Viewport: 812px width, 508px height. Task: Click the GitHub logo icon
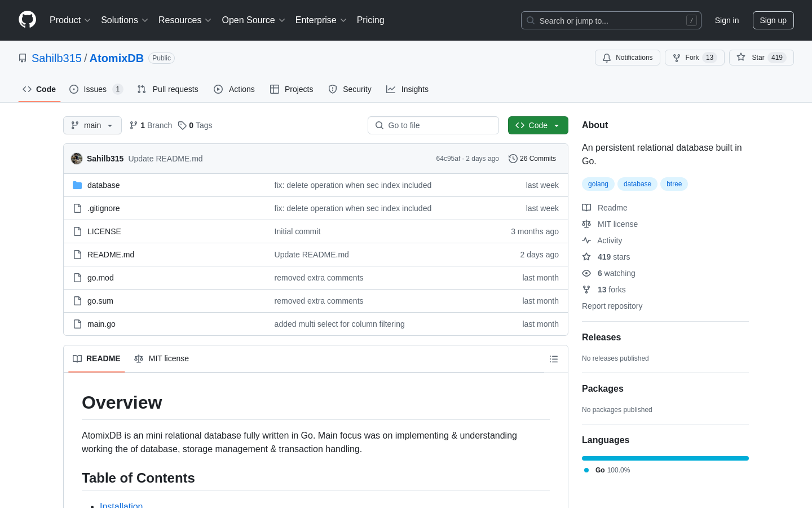tap(27, 20)
